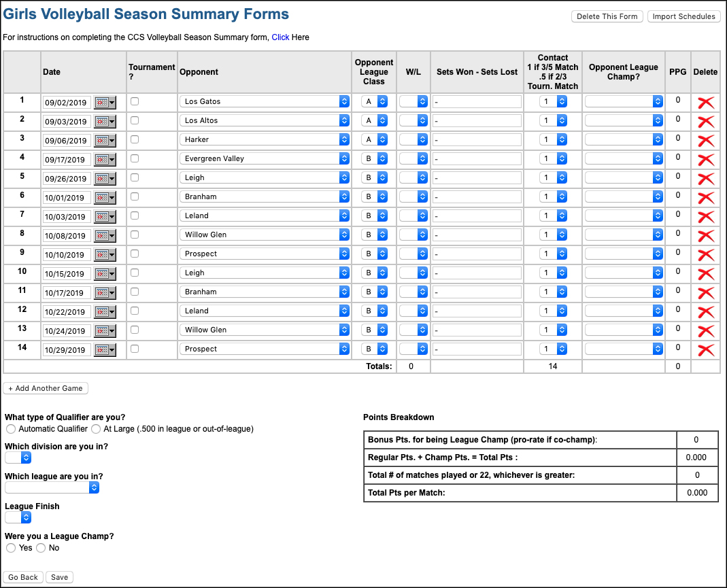Viewport: 727px width, 588px height.
Task: Choose No for League Champ
Action: point(41,548)
